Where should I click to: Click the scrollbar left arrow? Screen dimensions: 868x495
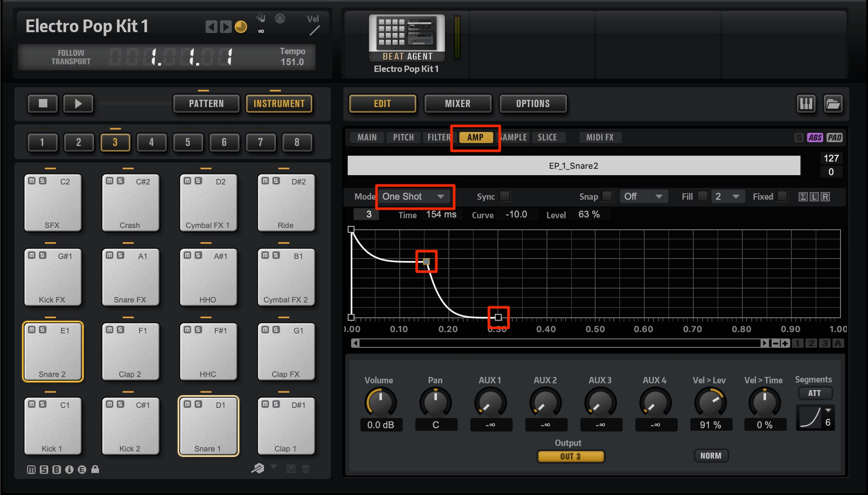[356, 343]
